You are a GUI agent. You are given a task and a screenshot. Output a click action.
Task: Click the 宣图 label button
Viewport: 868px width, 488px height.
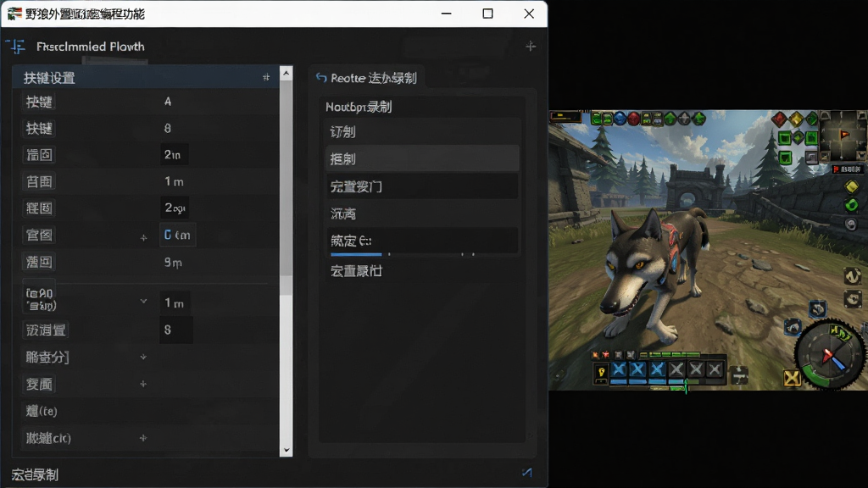pos(39,236)
